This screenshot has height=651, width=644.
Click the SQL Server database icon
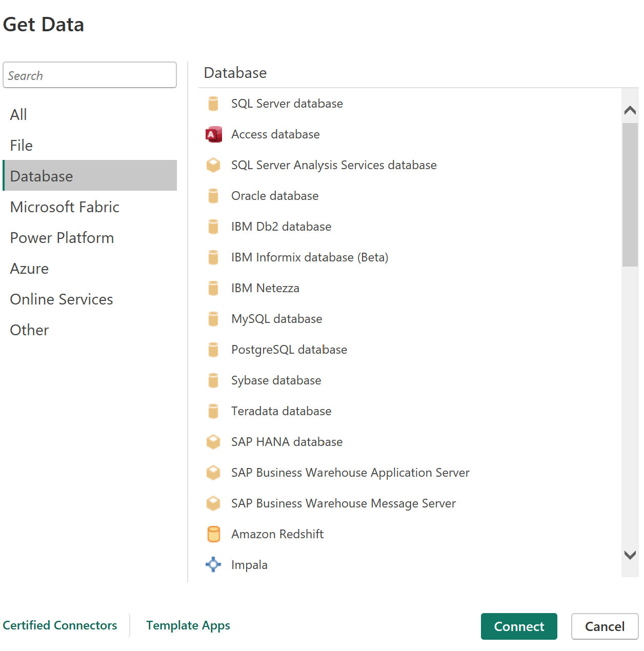tap(213, 104)
